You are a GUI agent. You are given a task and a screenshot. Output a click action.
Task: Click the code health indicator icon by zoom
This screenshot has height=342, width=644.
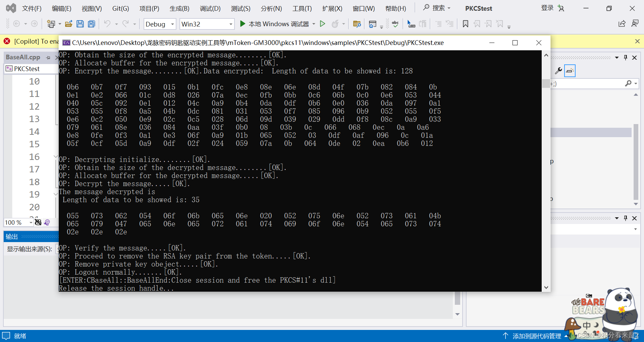pyautogui.click(x=38, y=222)
